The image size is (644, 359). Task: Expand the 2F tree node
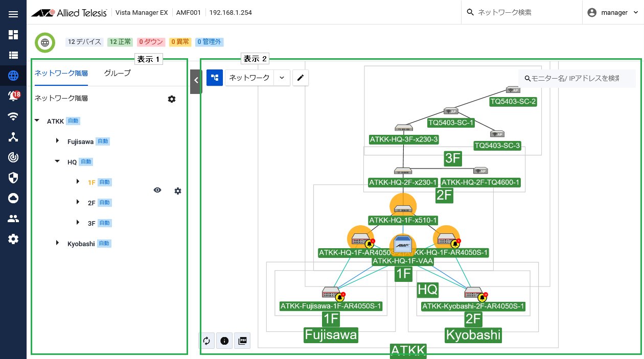(78, 202)
